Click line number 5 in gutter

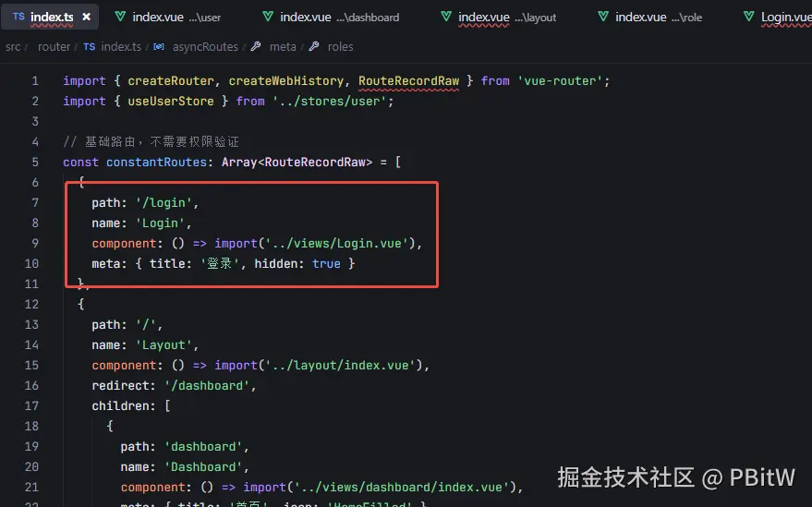[x=35, y=163]
